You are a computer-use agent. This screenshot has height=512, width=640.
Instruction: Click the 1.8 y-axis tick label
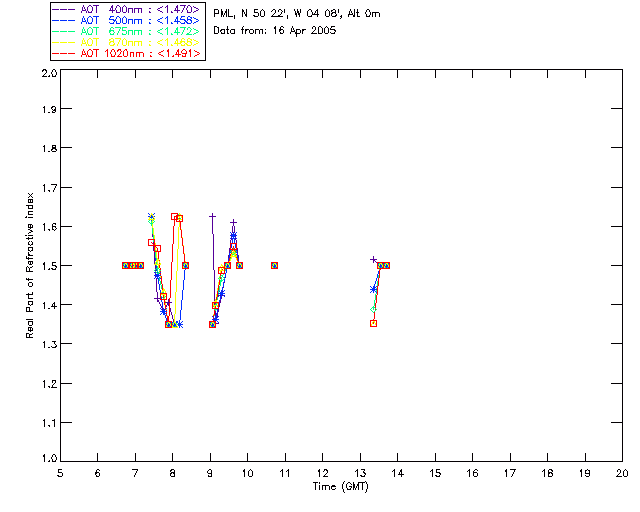pos(49,148)
